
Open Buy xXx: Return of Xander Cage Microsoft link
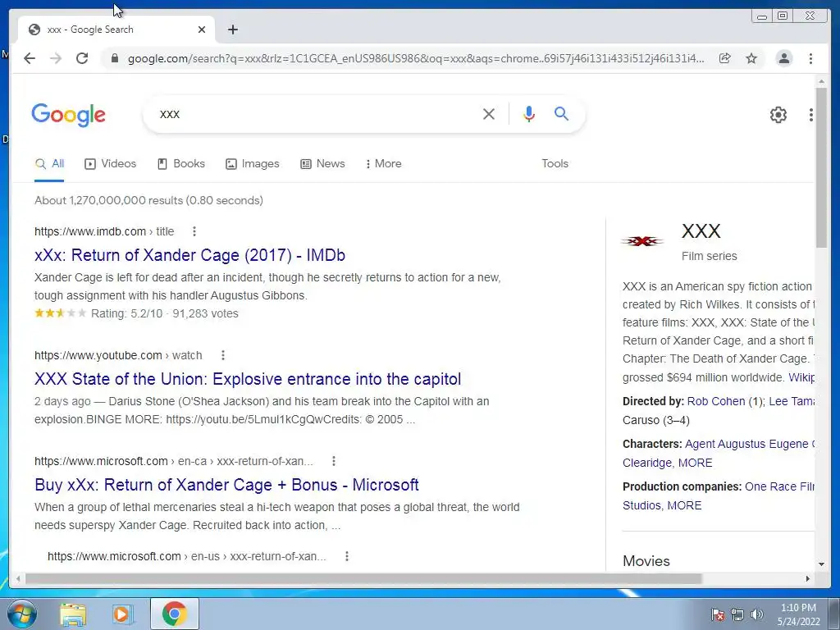(x=226, y=485)
